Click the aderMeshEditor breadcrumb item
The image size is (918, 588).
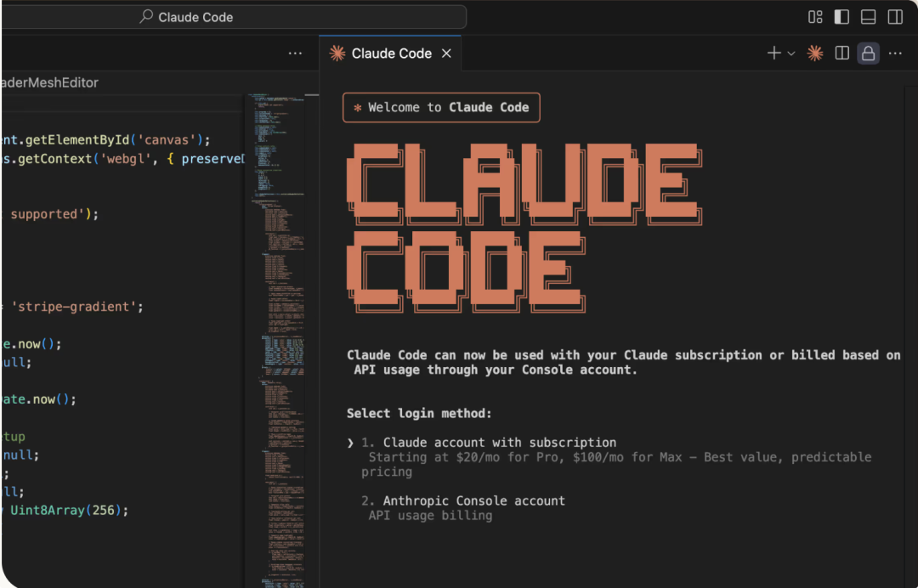[50, 82]
